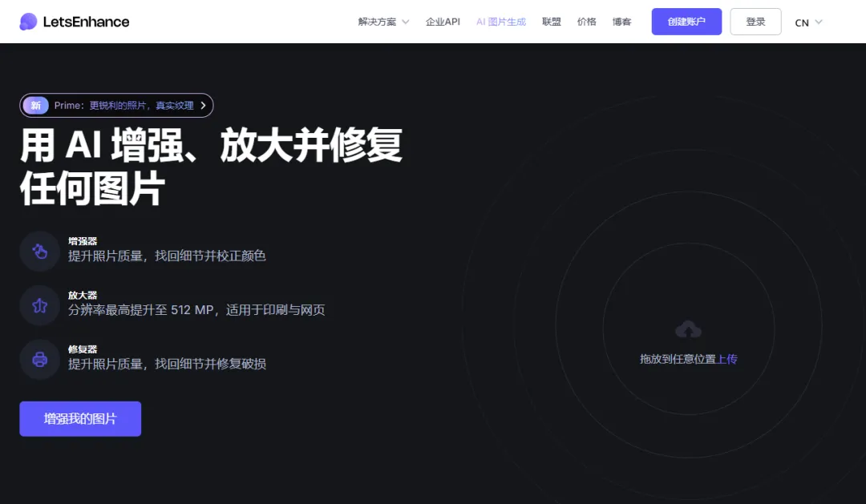Click the restorer (修复器) printer icon
866x504 pixels.
click(x=40, y=359)
